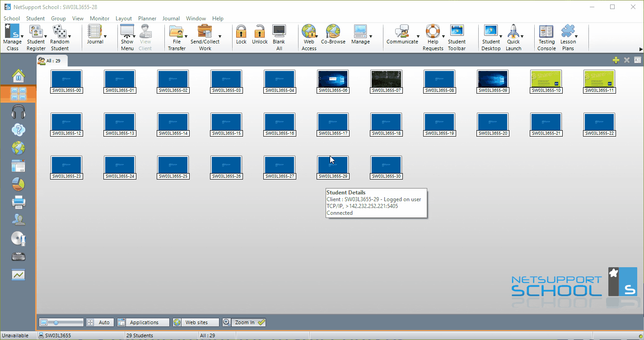Screen dimensions: 644x340
Task: Click the Web sites button
Action: 196,322
